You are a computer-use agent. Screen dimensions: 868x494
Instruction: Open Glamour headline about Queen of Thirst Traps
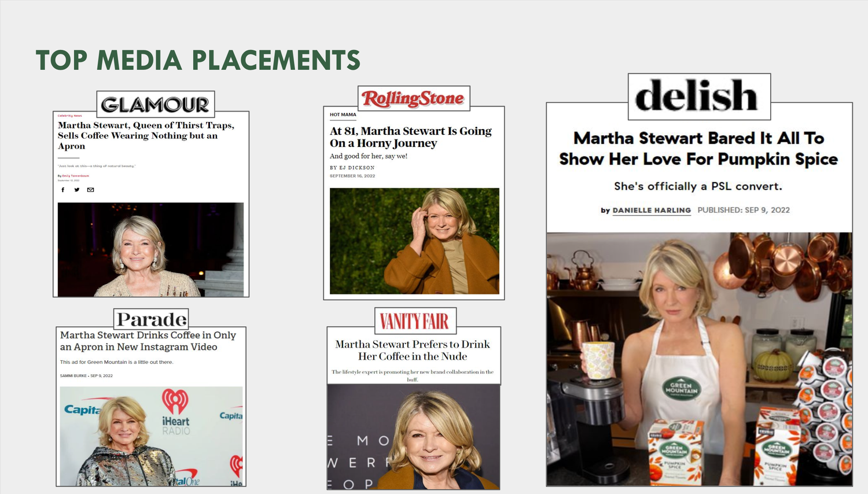point(146,135)
